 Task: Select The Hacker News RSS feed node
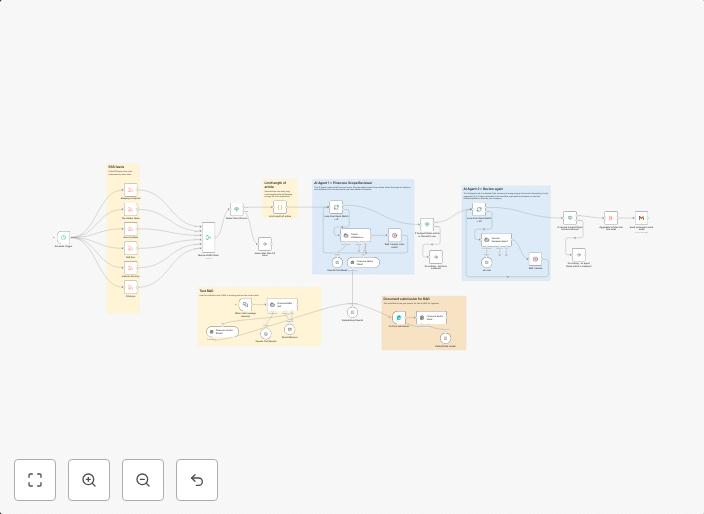point(131,210)
